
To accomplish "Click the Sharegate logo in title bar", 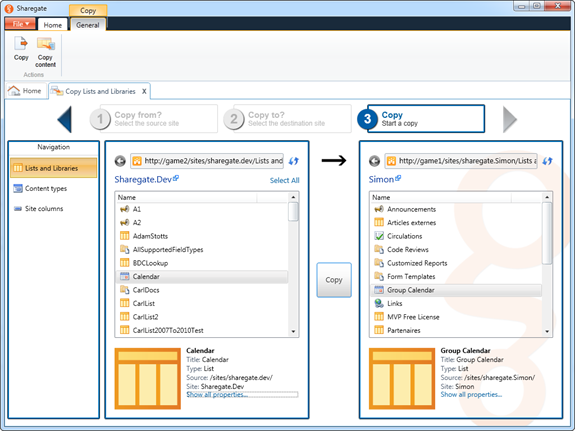I will pos(9,8).
